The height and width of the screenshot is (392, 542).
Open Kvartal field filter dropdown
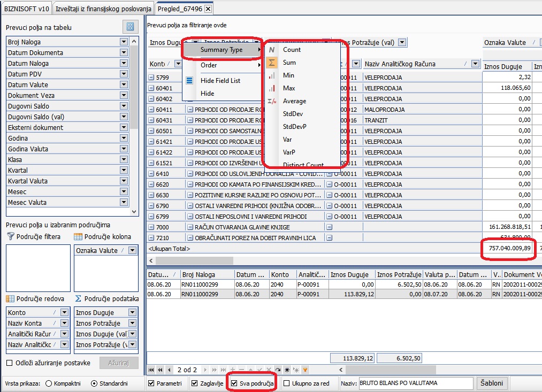[124, 170]
